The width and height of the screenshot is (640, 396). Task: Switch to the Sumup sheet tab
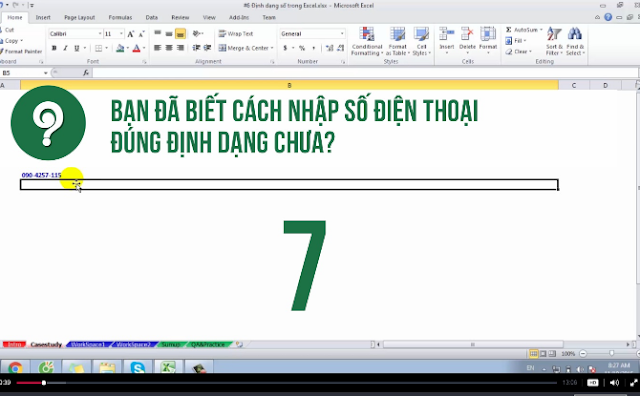[x=171, y=345]
